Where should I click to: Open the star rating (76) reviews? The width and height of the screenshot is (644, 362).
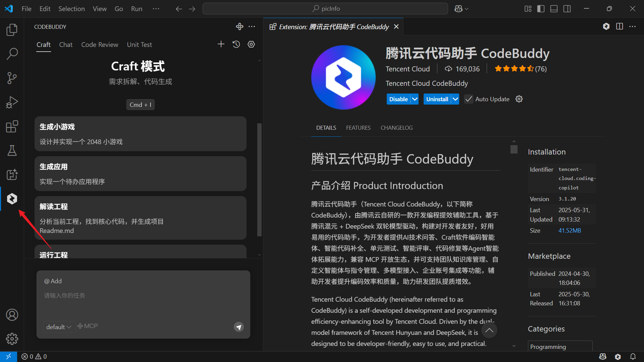(521, 69)
